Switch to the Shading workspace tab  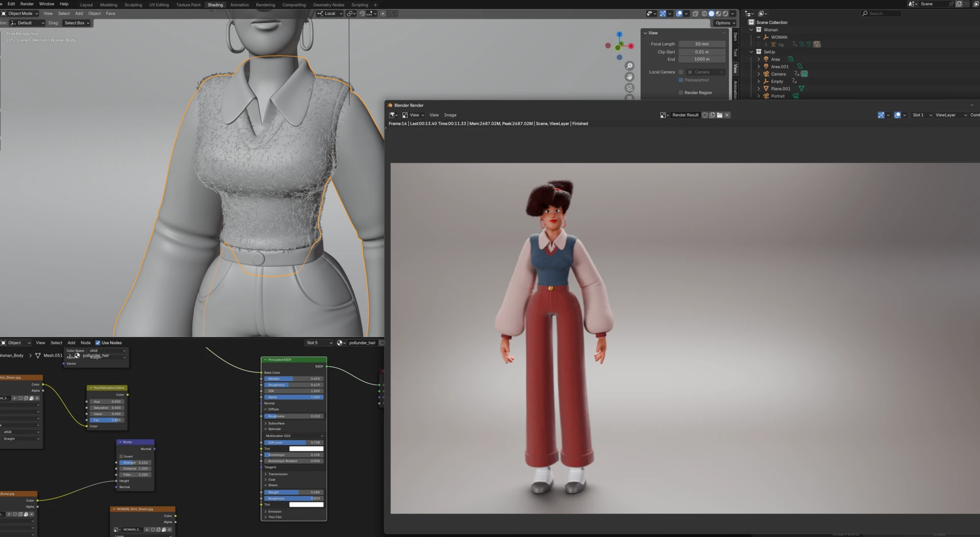pos(215,5)
